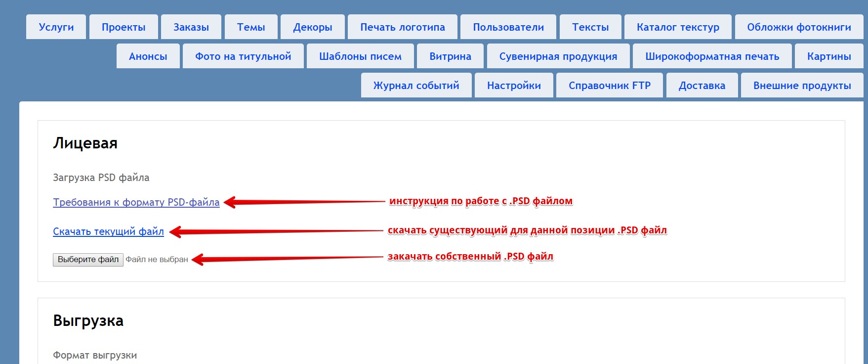Image resolution: width=868 pixels, height=364 pixels.
Task: Open the Анонсы tab
Action: (x=148, y=56)
